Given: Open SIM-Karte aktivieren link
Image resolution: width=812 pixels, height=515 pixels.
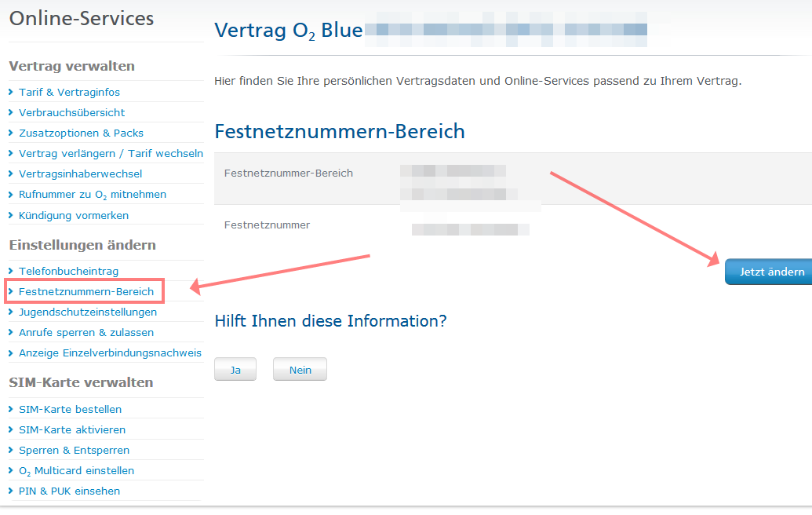Looking at the screenshot, I should [72, 430].
